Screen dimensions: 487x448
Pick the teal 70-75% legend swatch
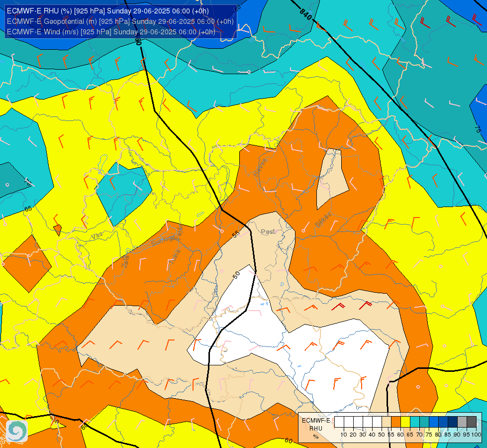tap(424, 422)
